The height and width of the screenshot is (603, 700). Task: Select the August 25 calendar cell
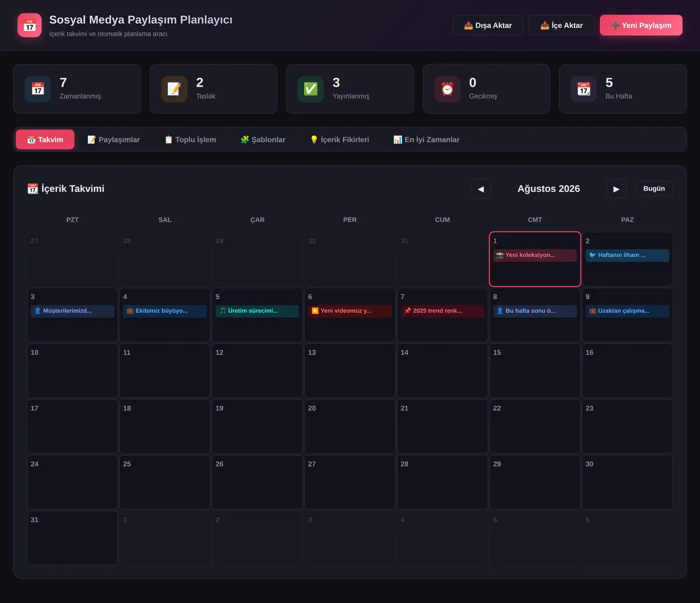click(x=165, y=482)
